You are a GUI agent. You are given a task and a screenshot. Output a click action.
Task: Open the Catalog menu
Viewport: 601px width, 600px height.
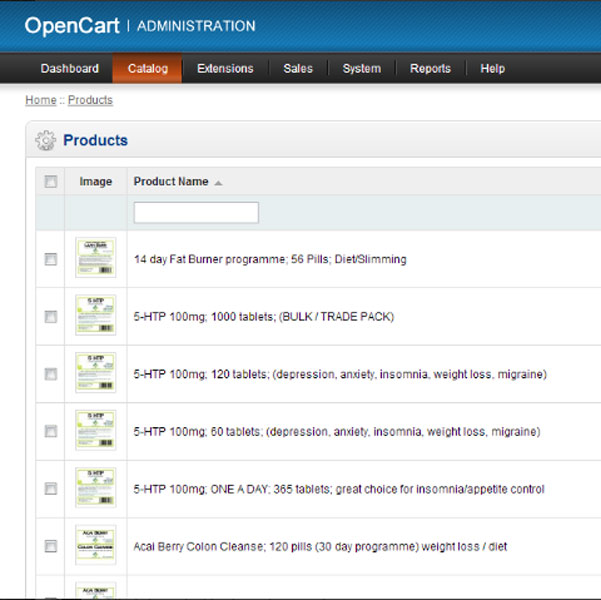click(147, 69)
